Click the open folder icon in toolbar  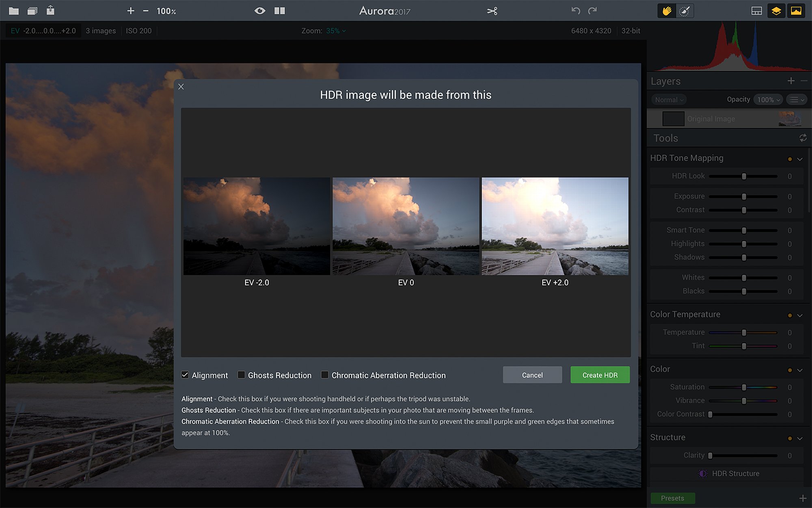pyautogui.click(x=14, y=11)
